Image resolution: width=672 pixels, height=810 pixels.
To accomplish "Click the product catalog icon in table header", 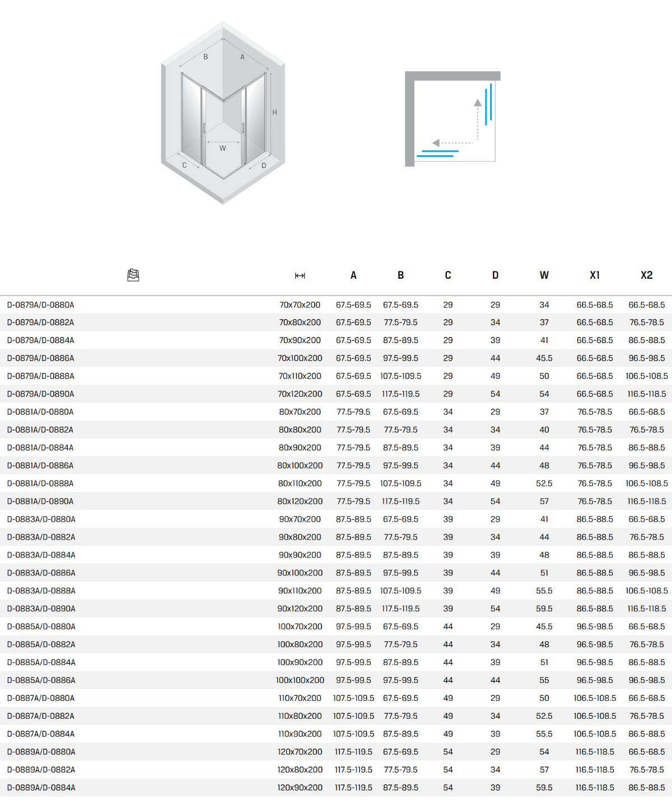I will [x=133, y=275].
